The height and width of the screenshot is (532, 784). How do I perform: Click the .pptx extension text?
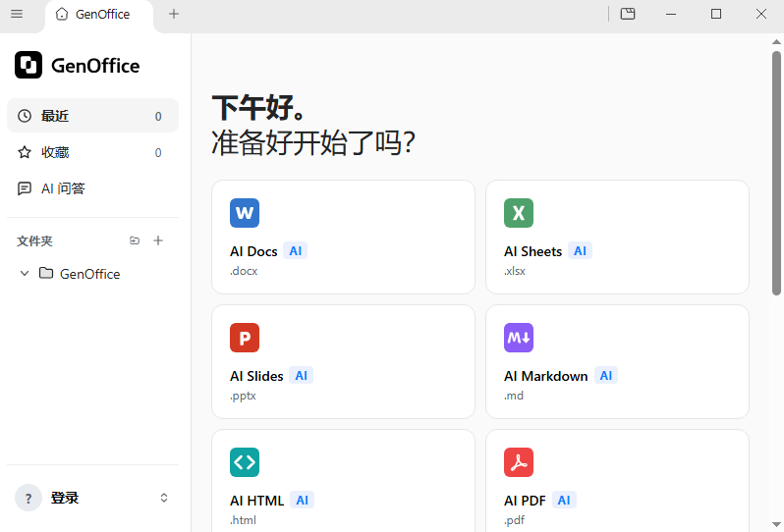[243, 397]
